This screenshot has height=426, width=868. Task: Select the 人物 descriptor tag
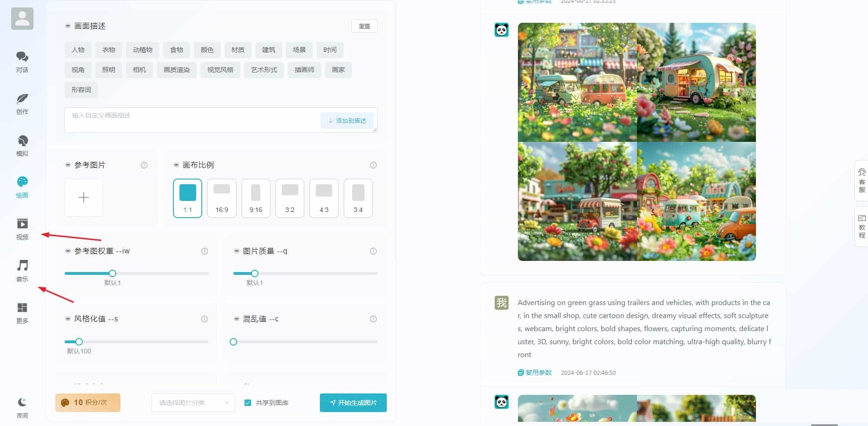pos(78,50)
